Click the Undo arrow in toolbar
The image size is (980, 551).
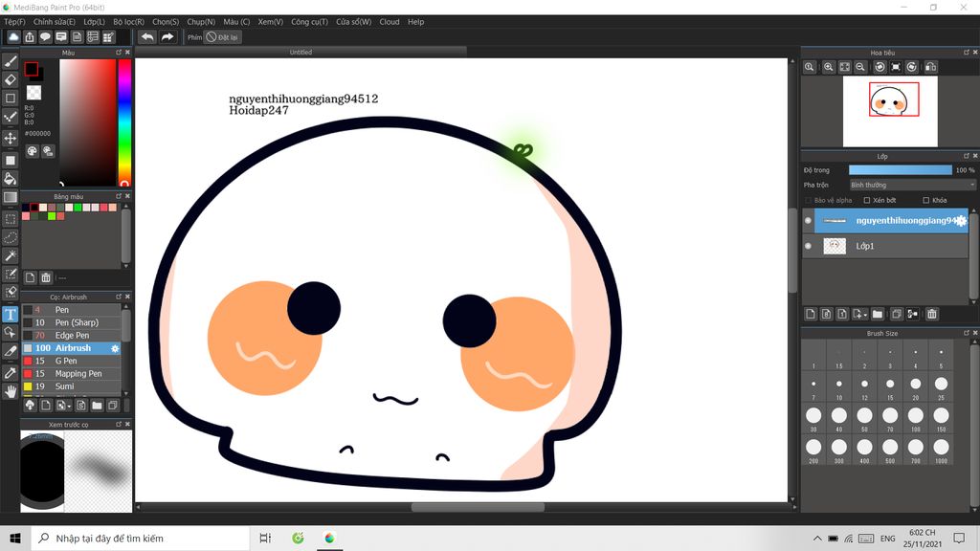tap(147, 37)
